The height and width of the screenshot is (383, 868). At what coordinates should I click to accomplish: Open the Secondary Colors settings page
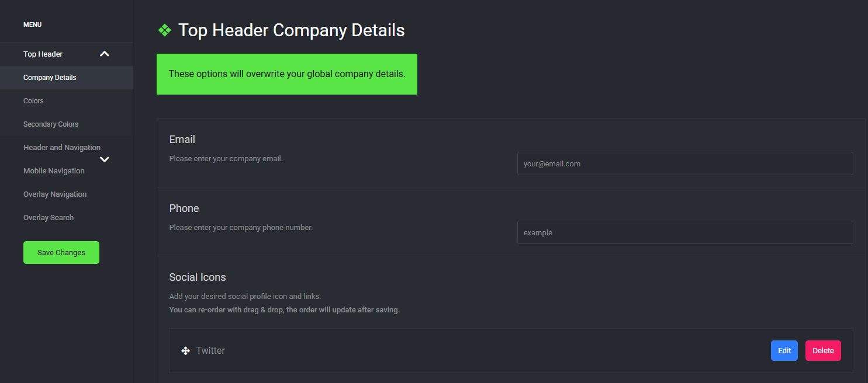coord(51,124)
